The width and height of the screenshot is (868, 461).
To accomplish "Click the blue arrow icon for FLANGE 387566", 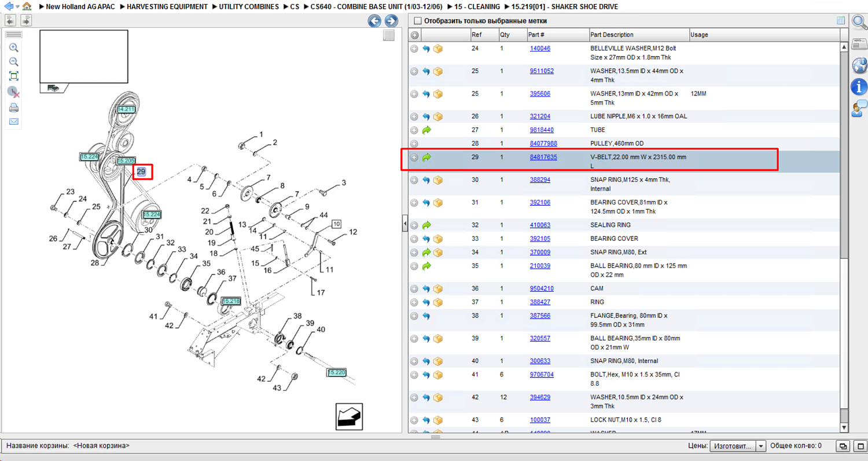I will (x=426, y=317).
